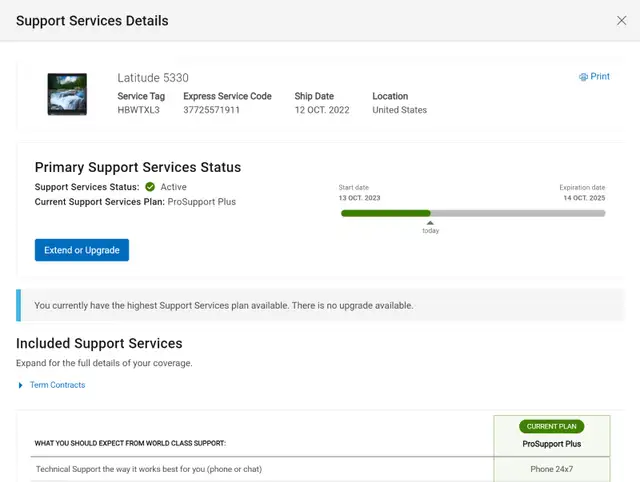The height and width of the screenshot is (482, 640).
Task: Click the WHAT YOU SHOULD EXPECT table header
Action: [130, 443]
